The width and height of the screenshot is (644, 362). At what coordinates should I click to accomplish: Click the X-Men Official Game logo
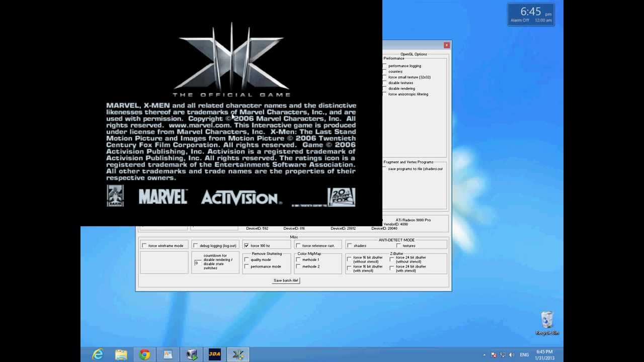(x=231, y=59)
